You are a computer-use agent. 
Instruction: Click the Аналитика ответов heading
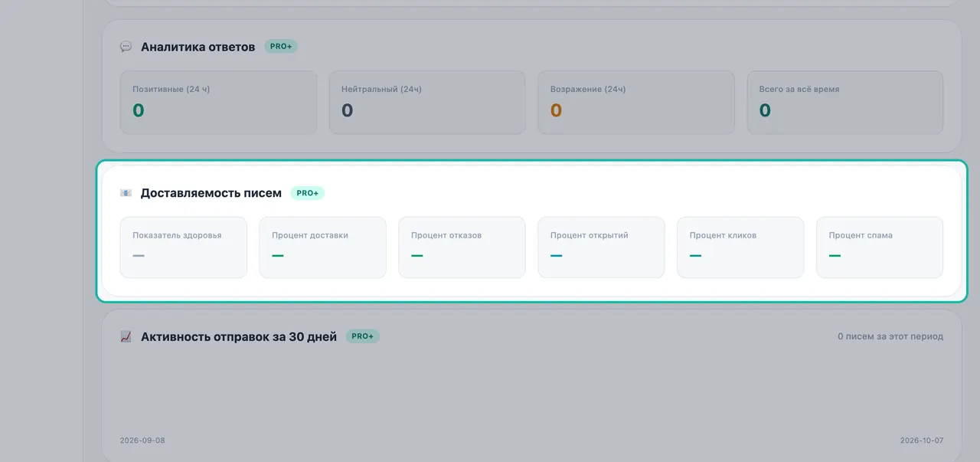coord(198,47)
